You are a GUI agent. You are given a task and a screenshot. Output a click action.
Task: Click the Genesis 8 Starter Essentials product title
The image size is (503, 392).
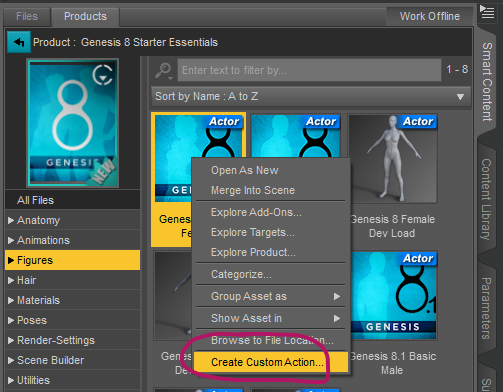pos(149,42)
